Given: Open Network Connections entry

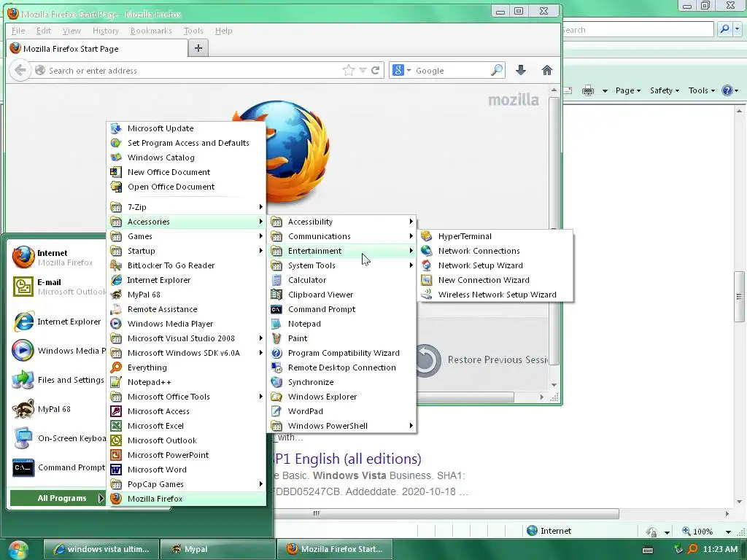Looking at the screenshot, I should coord(495,251).
